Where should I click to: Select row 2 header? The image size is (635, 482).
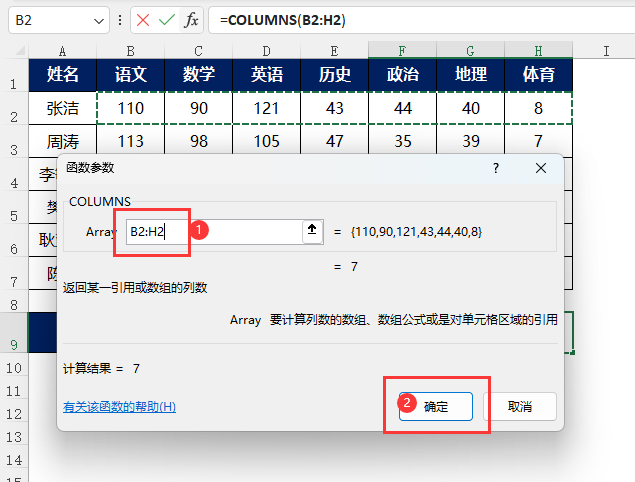tap(14, 108)
